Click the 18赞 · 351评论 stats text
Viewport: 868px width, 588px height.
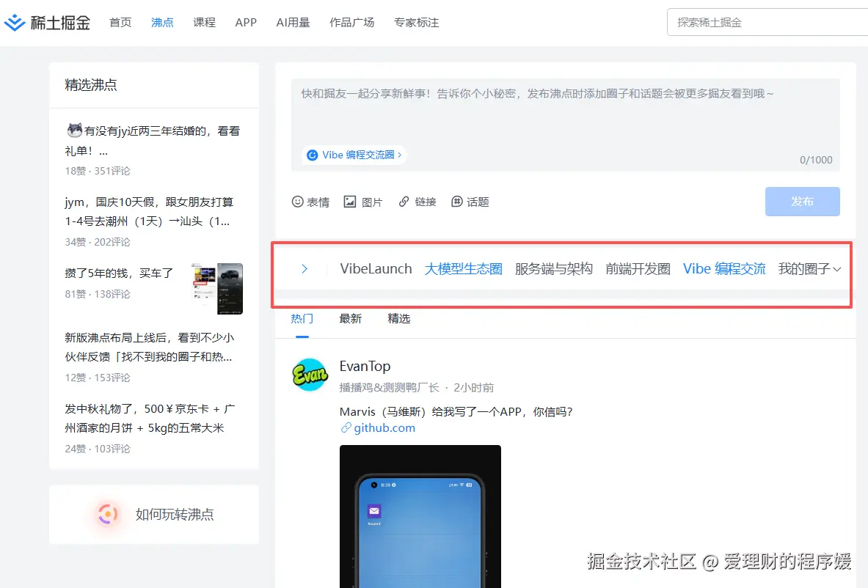[x=98, y=171]
